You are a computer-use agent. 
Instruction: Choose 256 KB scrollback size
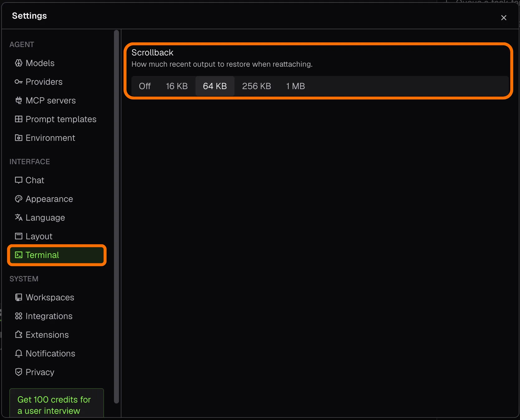[x=257, y=86]
